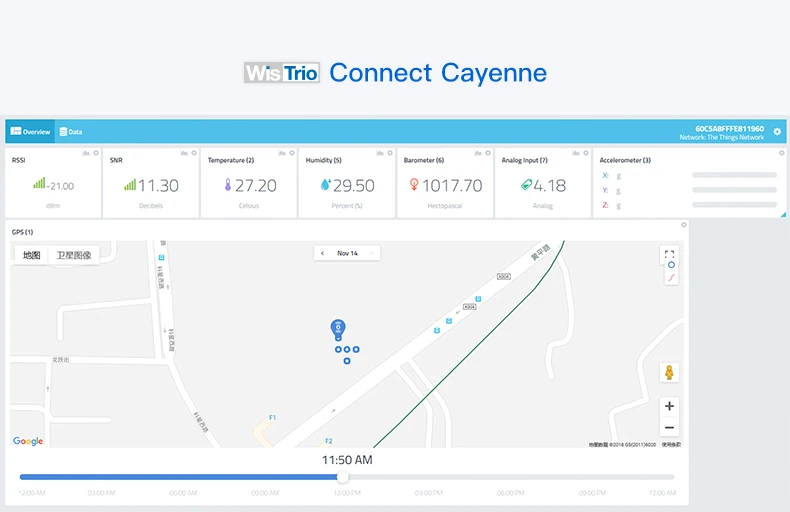This screenshot has height=512, width=790.
Task: Select 卫星图像 satellite view
Action: point(74,255)
